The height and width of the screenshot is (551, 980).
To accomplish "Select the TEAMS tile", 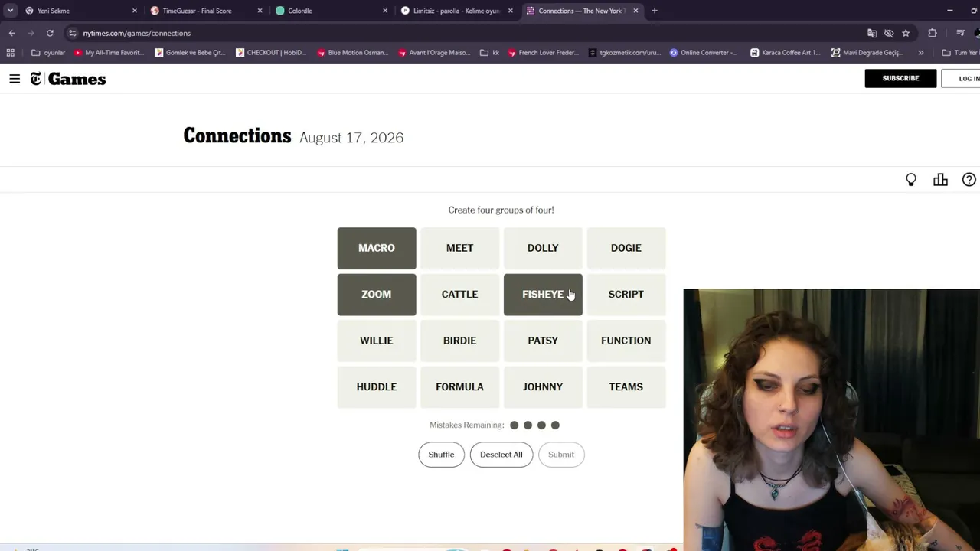I will (x=626, y=387).
